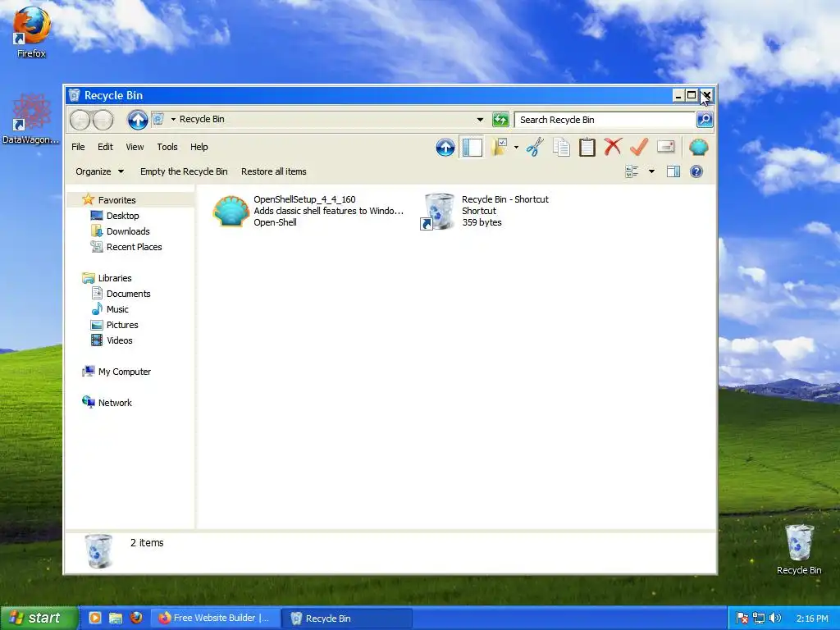The image size is (840, 630).
Task: Open the File menu
Action: (x=78, y=147)
